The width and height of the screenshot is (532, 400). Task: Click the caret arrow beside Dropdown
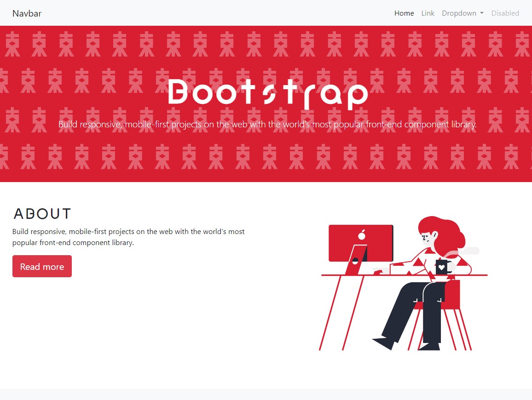482,13
